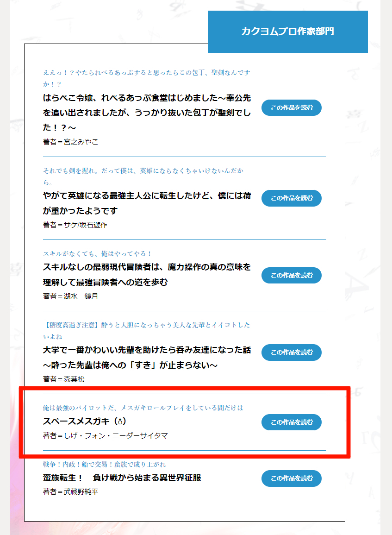
Task: Open title はらぺこ令嬢、れべるあっぷ食堂はじめました
Action: click(x=147, y=113)
